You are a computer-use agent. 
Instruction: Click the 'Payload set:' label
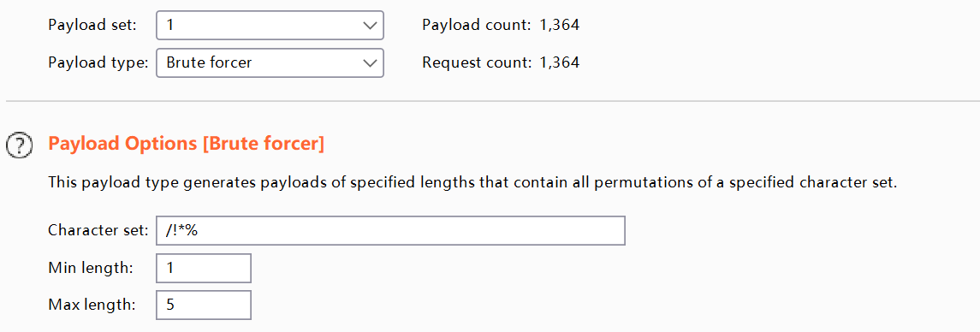tap(92, 25)
